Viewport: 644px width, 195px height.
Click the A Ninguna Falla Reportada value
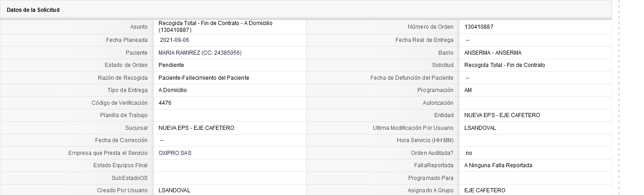tap(498, 165)
